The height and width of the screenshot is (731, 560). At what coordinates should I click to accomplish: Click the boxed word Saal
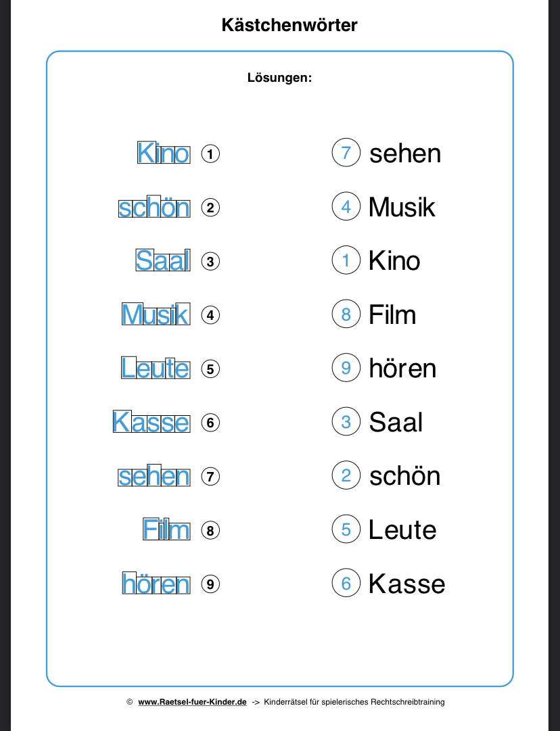tap(163, 261)
